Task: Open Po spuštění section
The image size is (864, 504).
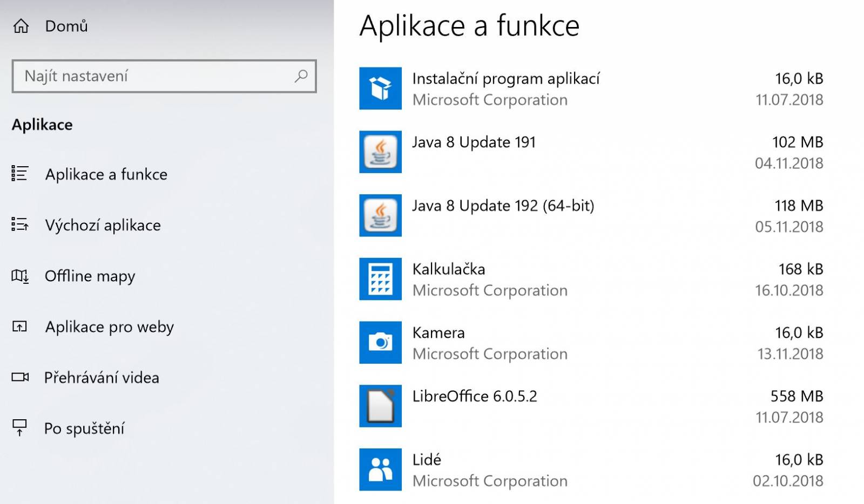Action: [x=84, y=428]
